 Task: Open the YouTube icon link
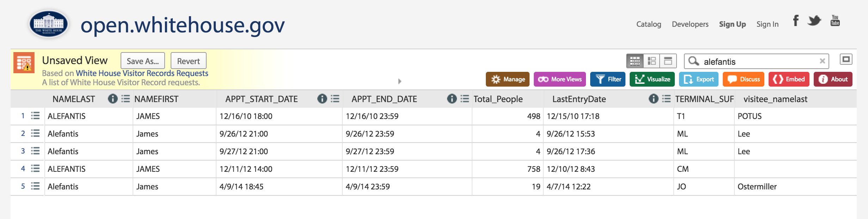coord(835,21)
